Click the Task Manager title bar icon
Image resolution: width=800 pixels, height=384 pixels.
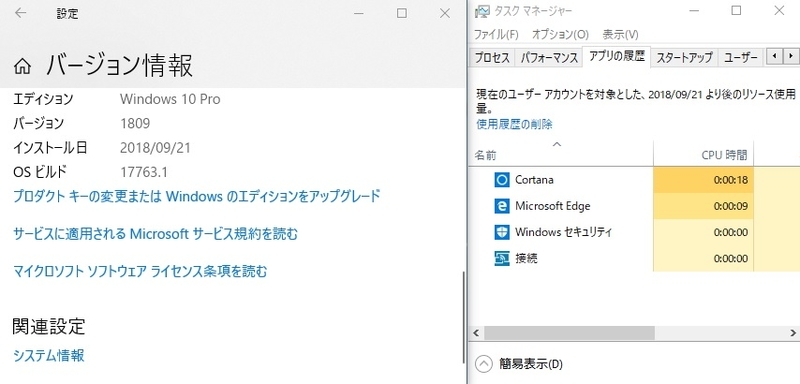coord(482,11)
